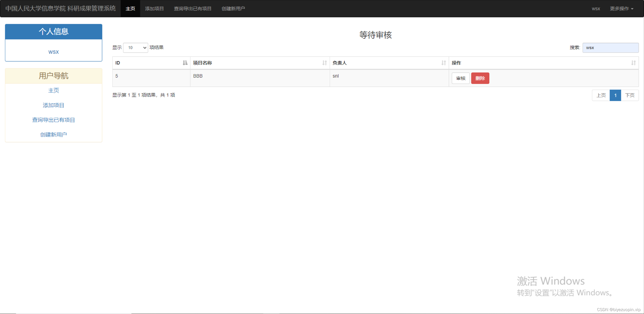This screenshot has height=314, width=644.
Task: Go to 下页 in pagination
Action: click(630, 95)
